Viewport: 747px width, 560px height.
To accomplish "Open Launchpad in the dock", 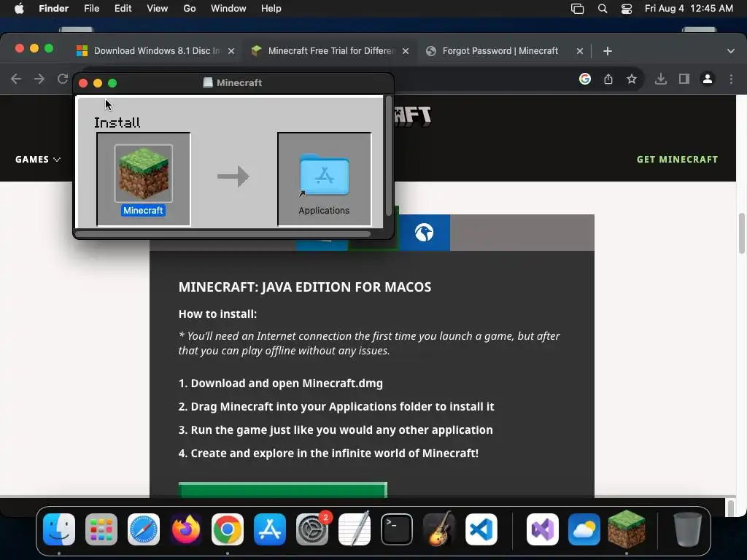I will click(x=101, y=529).
